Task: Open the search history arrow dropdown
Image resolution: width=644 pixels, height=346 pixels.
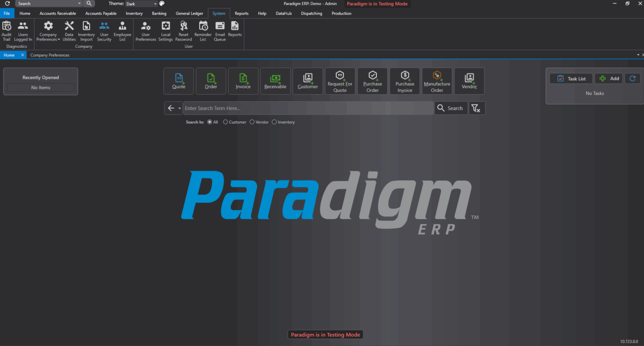Action: tap(179, 109)
